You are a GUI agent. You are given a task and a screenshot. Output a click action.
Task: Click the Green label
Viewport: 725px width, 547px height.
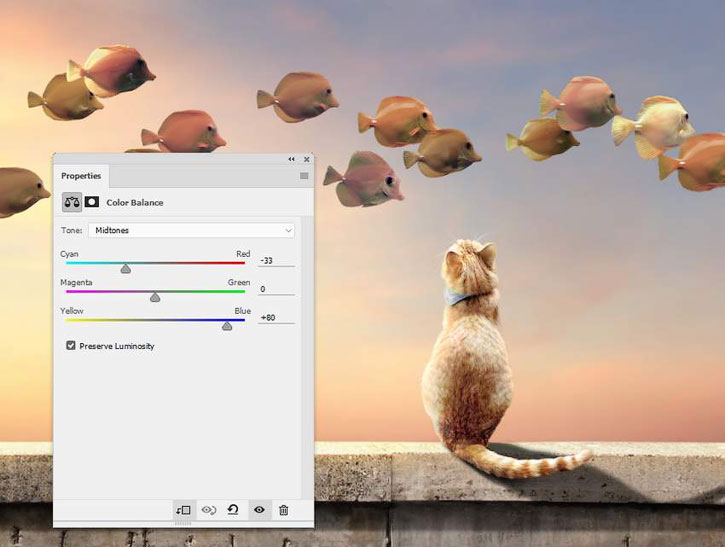[x=239, y=283]
